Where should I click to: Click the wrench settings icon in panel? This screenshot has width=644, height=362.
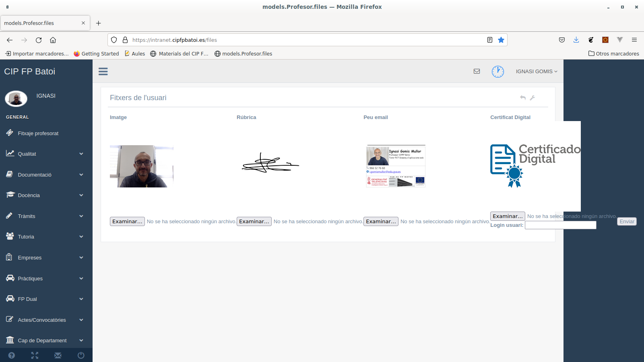tap(532, 98)
